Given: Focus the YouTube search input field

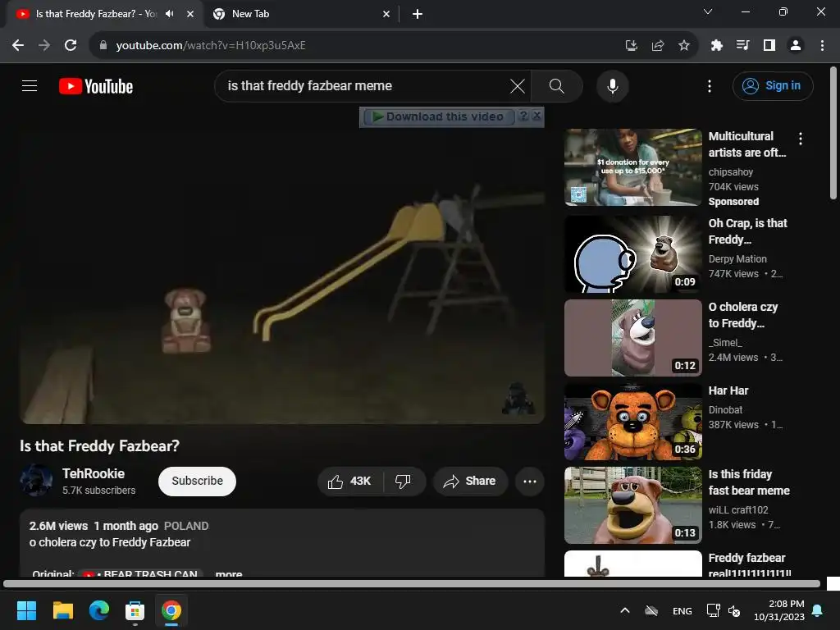Looking at the screenshot, I should pyautogui.click(x=364, y=85).
